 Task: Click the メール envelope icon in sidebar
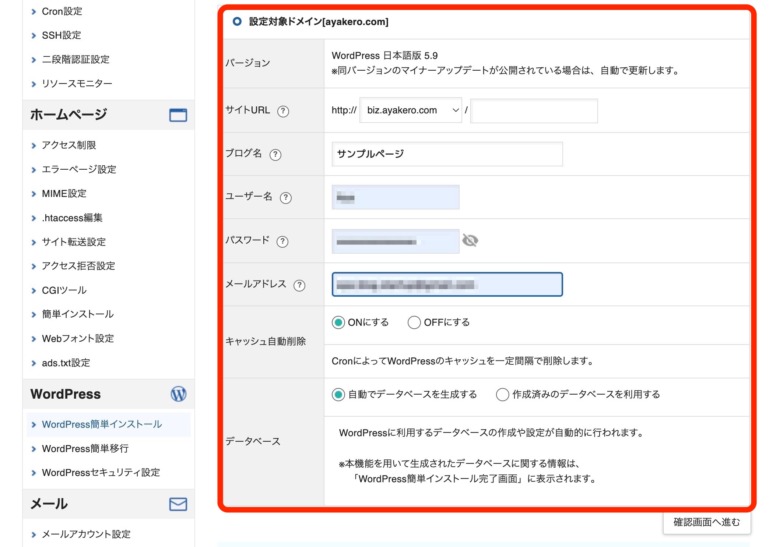178,504
